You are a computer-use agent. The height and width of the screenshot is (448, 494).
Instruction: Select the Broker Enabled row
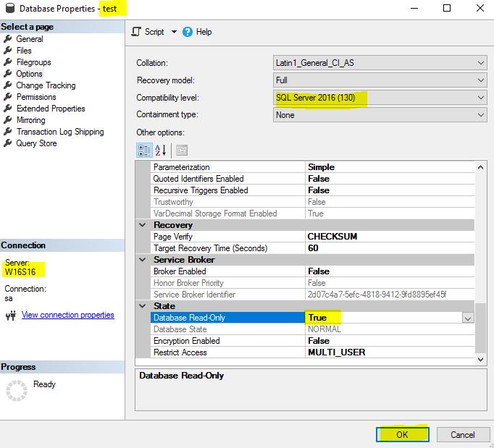pyautogui.click(x=312, y=271)
